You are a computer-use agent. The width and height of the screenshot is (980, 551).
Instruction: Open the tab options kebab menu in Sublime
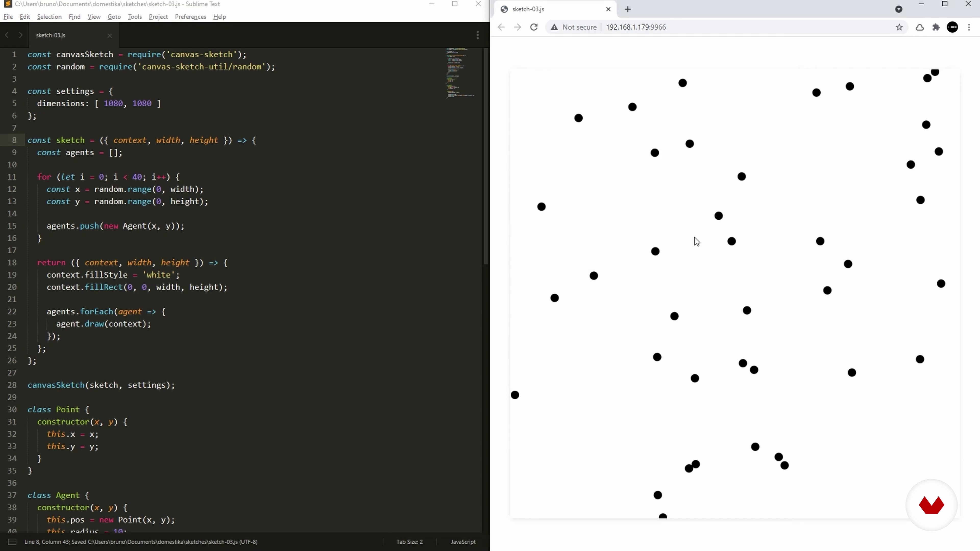click(477, 35)
